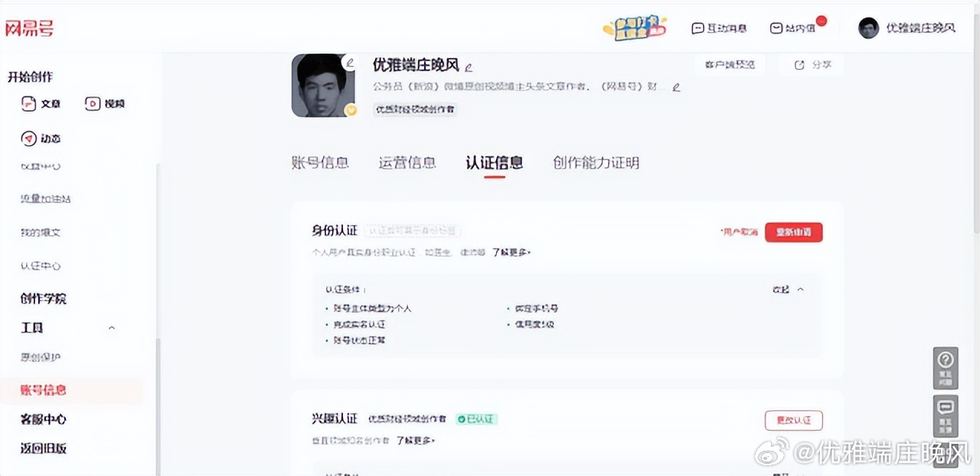
Task: Click 返回旧版 in sidebar
Action: pos(43,448)
